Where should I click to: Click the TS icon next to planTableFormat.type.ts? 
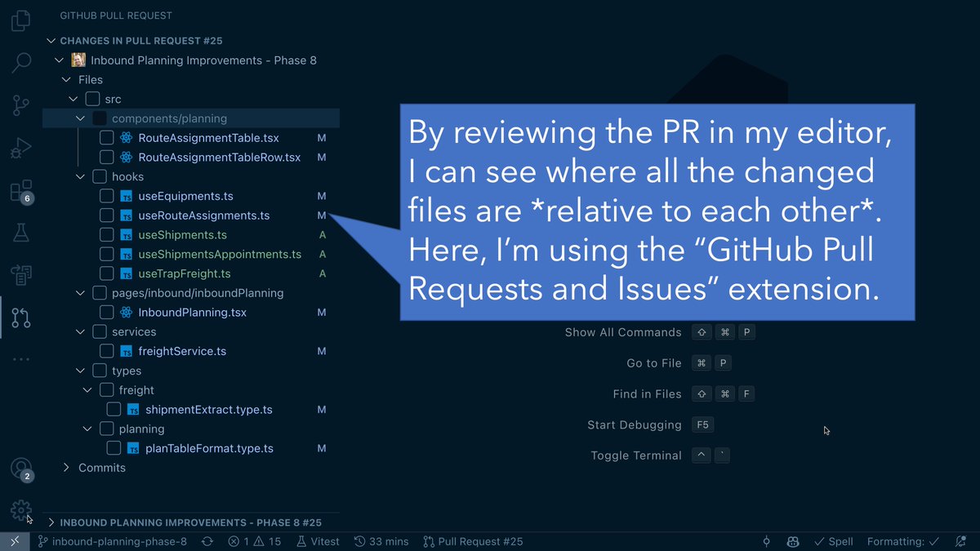(133, 449)
